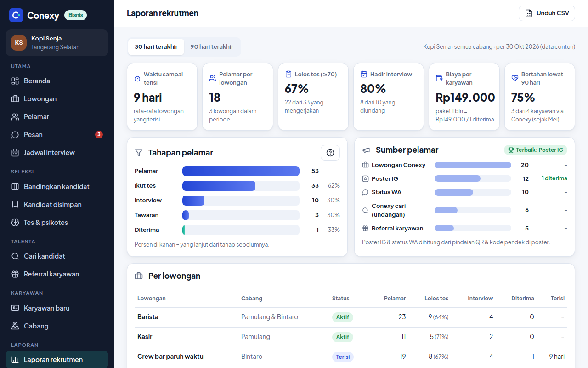Viewport: 588px width, 368px height.
Task: Click Bandingkan kandidat columns icon
Action: (15, 187)
